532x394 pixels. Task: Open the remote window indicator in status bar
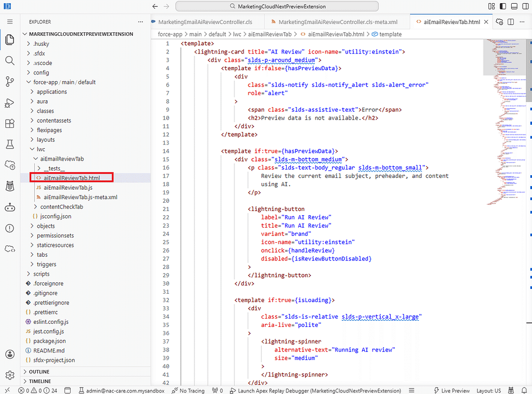(7, 390)
